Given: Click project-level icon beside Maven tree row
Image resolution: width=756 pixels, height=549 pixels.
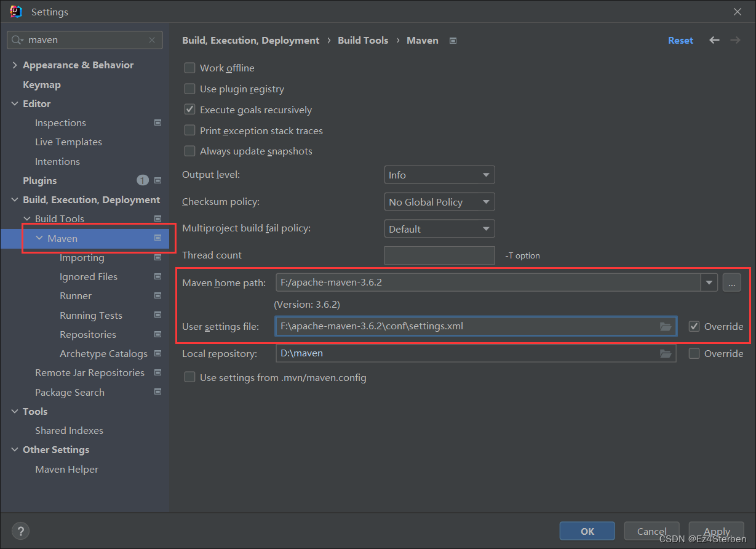Looking at the screenshot, I should point(157,238).
